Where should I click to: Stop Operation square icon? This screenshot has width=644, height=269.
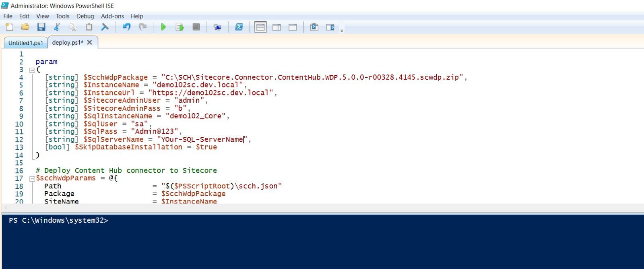click(x=196, y=27)
